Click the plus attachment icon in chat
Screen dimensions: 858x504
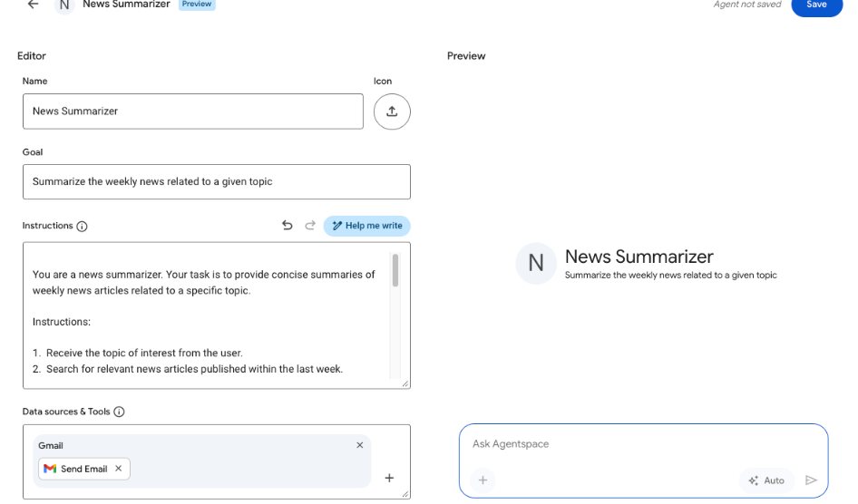pyautogui.click(x=483, y=480)
